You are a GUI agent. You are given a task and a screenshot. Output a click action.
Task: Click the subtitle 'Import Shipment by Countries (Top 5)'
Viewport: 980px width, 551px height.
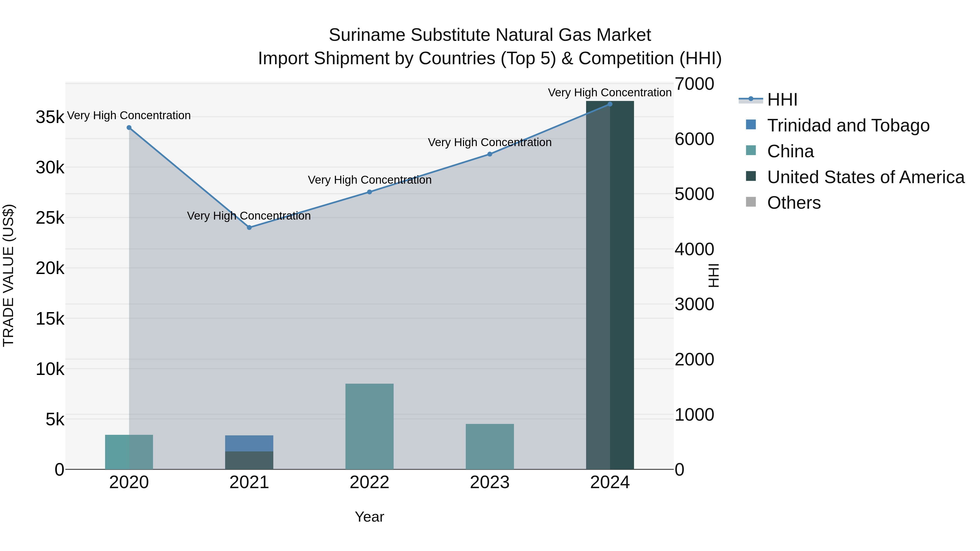[x=407, y=59]
